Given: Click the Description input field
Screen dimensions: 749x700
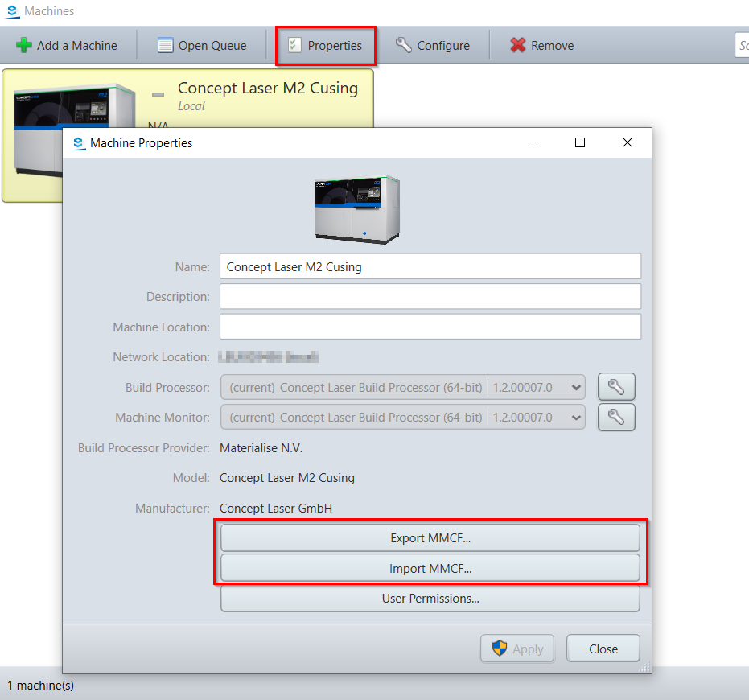Looking at the screenshot, I should pos(430,296).
